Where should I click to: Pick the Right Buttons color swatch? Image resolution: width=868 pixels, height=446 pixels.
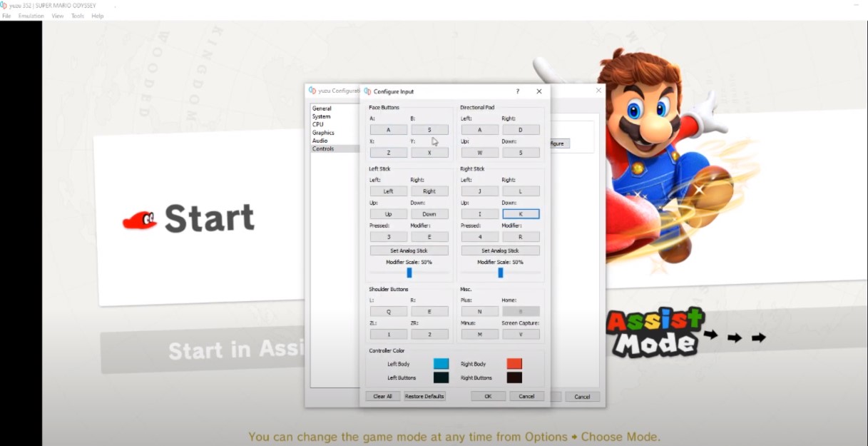514,377
